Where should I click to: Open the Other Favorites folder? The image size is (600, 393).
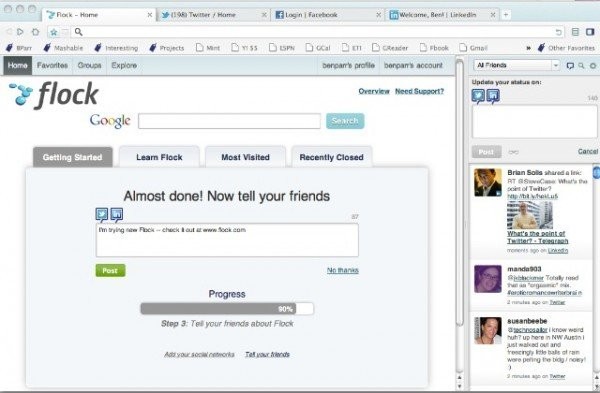pyautogui.click(x=566, y=48)
